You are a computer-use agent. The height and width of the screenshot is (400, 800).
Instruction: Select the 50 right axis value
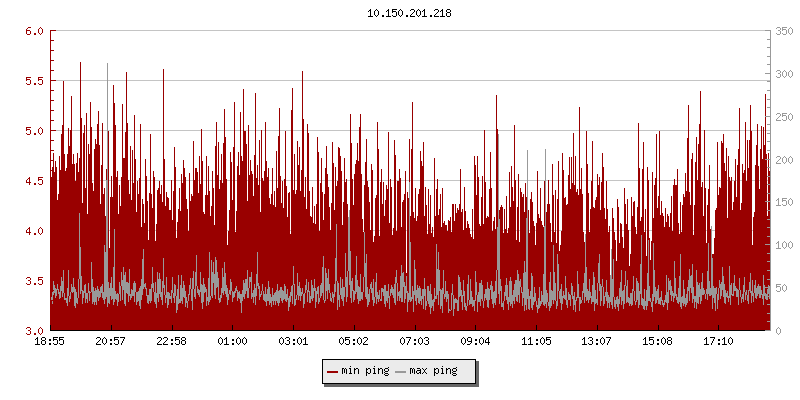[x=780, y=288]
